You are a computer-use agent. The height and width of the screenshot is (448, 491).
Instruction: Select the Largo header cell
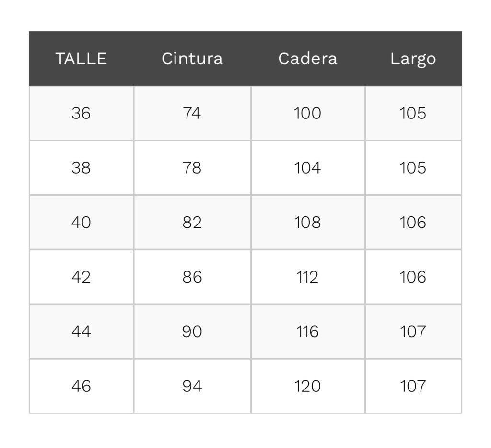pyautogui.click(x=413, y=59)
